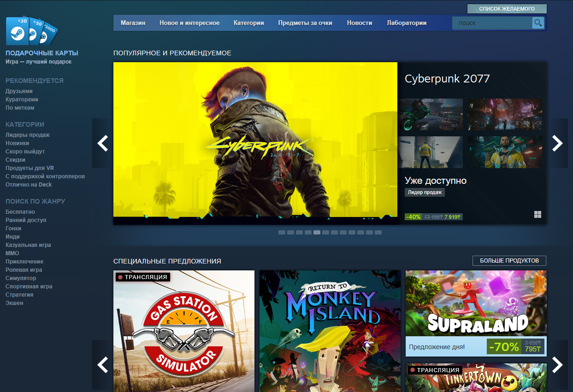Viewport: 573px width, 392px height.
Task: Open Отлично на Deck link
Action: pyautogui.click(x=29, y=185)
